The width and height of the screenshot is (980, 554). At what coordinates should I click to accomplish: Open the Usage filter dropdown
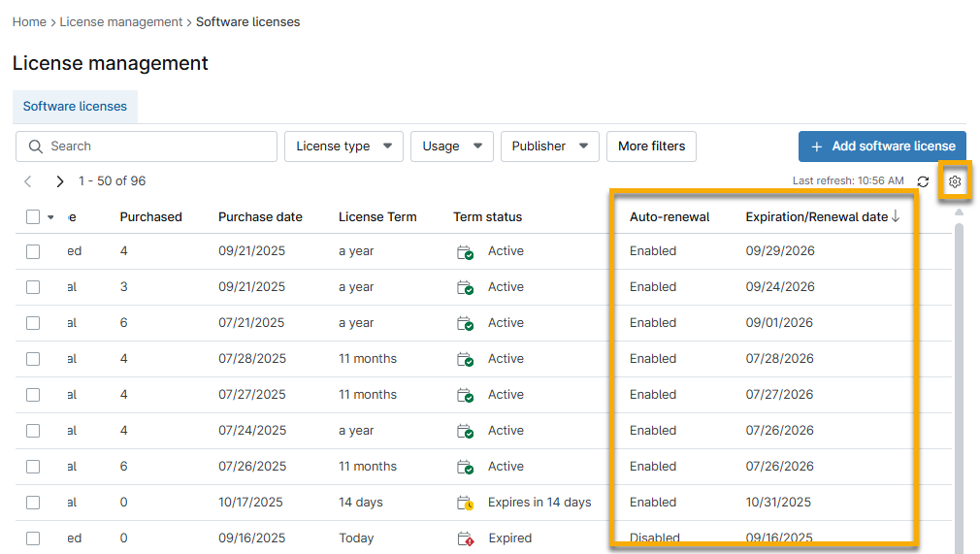(x=451, y=147)
